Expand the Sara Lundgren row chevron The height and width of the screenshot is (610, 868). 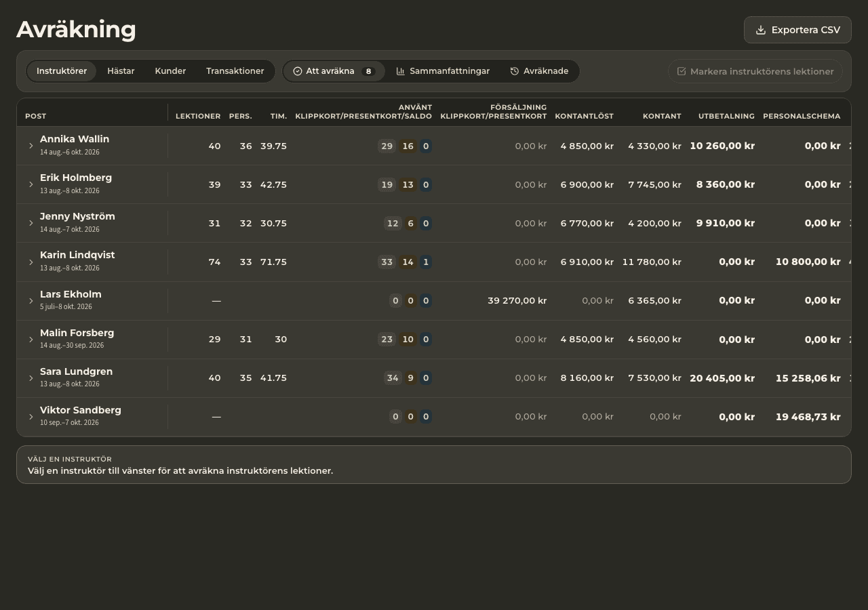31,378
